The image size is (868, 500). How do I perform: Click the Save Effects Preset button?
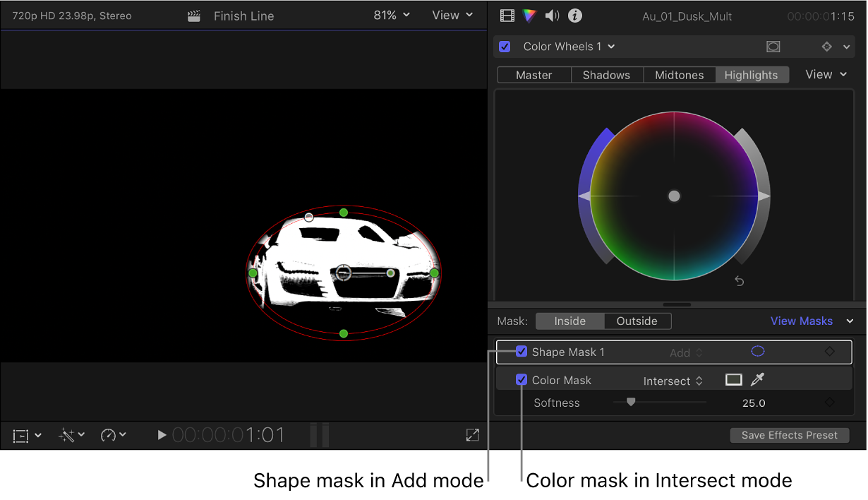789,435
